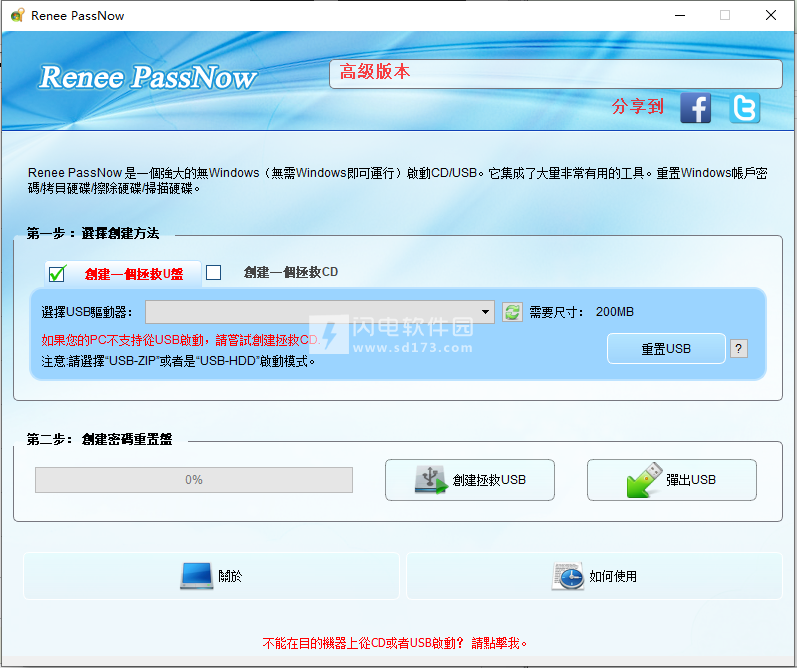The width and height of the screenshot is (797, 668).
Task: Click the 彈出USB button
Action: point(671,480)
